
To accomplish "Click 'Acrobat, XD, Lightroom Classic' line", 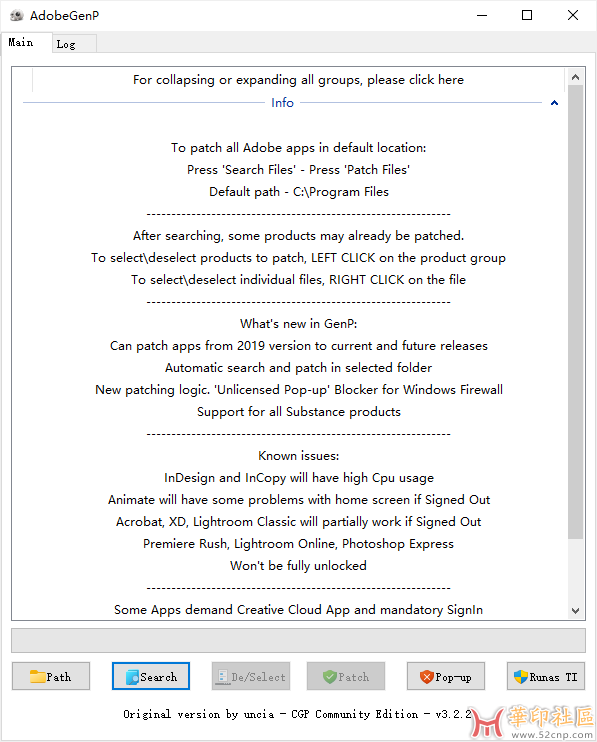I will pyautogui.click(x=298, y=521).
